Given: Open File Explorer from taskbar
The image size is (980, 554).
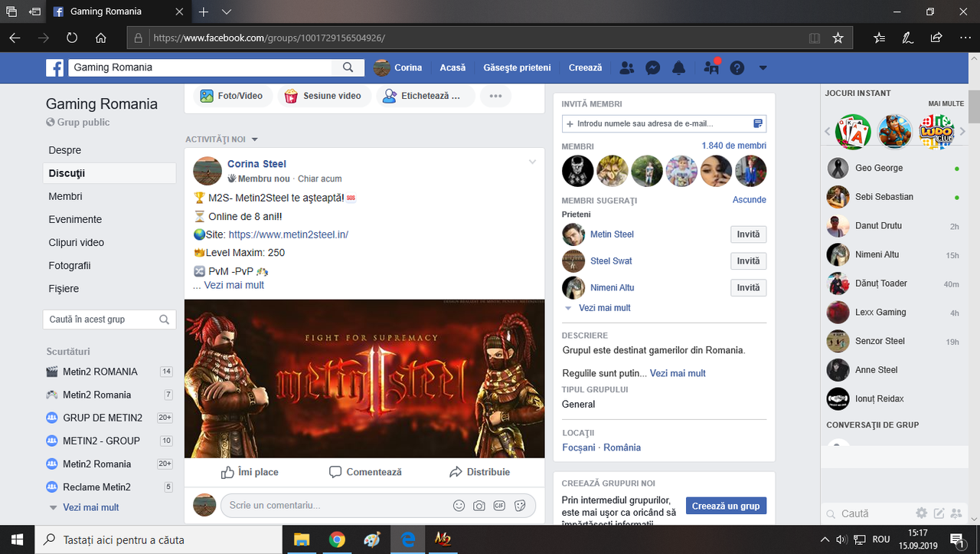Looking at the screenshot, I should [x=302, y=539].
